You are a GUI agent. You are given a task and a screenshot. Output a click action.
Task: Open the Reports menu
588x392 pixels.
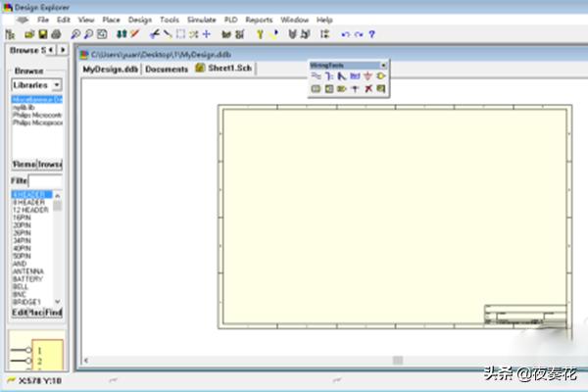259,20
